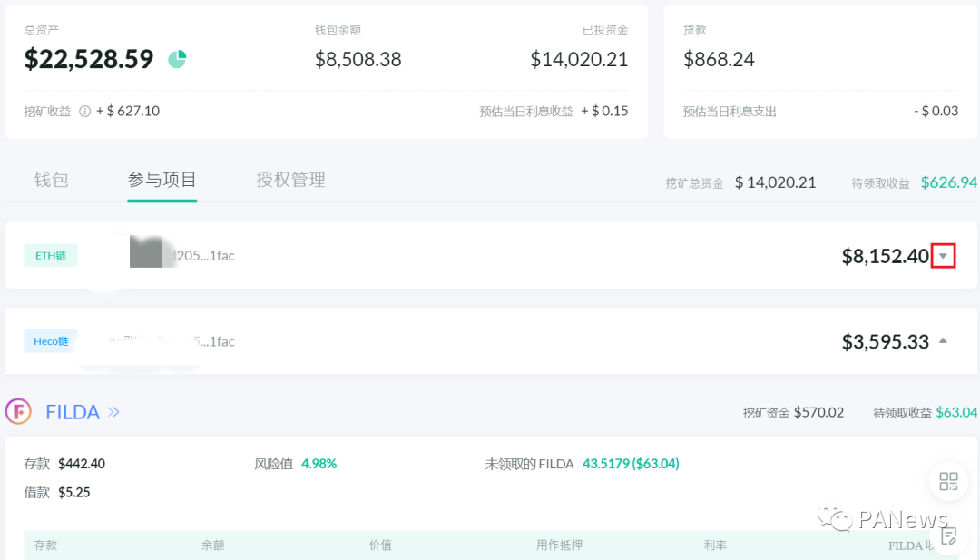Click the FILDA project logo icon
Screen dimensions: 980x560
coord(18,411)
